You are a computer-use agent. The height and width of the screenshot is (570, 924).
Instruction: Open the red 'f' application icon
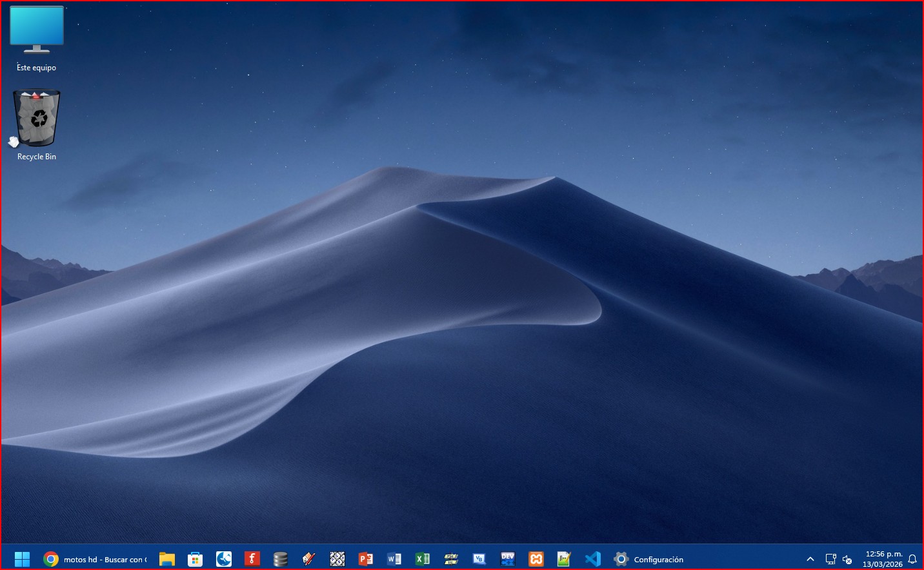252,559
